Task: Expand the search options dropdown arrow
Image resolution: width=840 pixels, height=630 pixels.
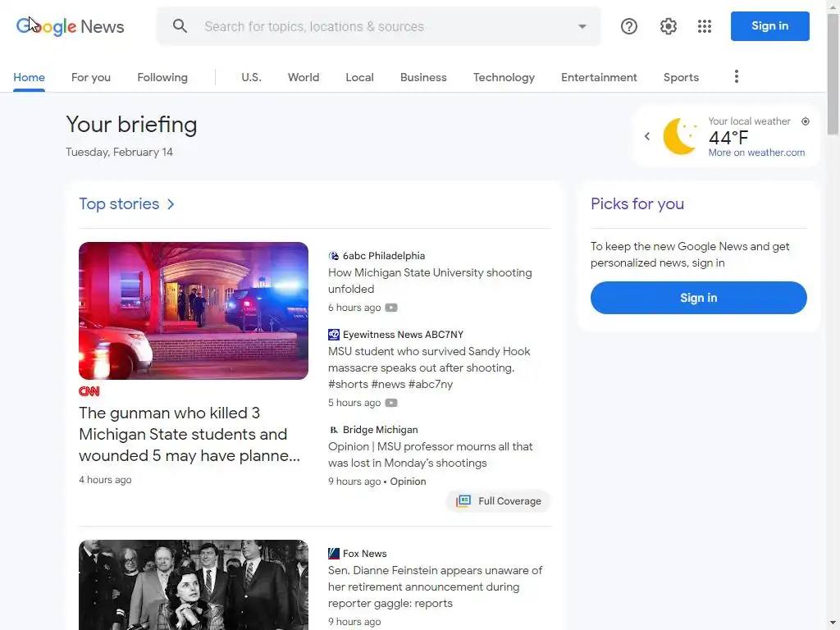Action: 582,26
